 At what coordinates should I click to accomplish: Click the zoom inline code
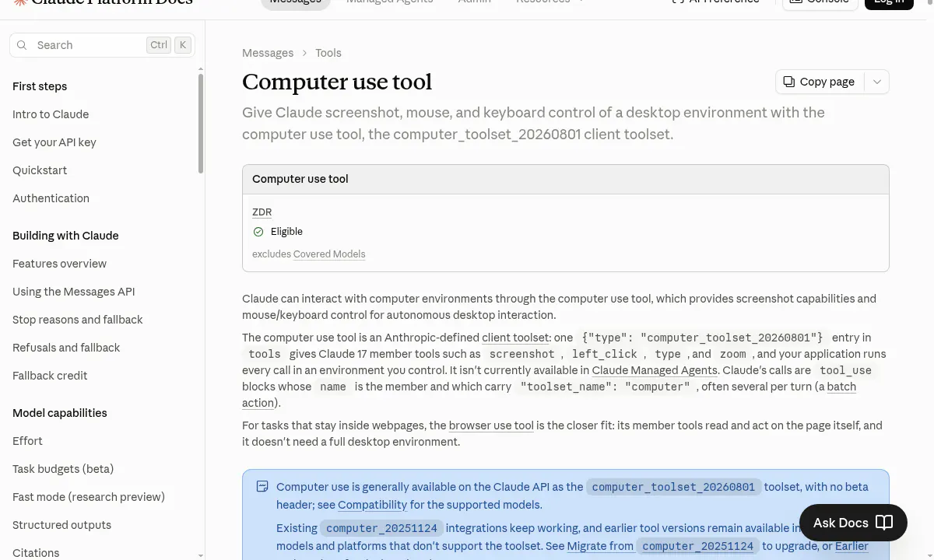pos(733,354)
